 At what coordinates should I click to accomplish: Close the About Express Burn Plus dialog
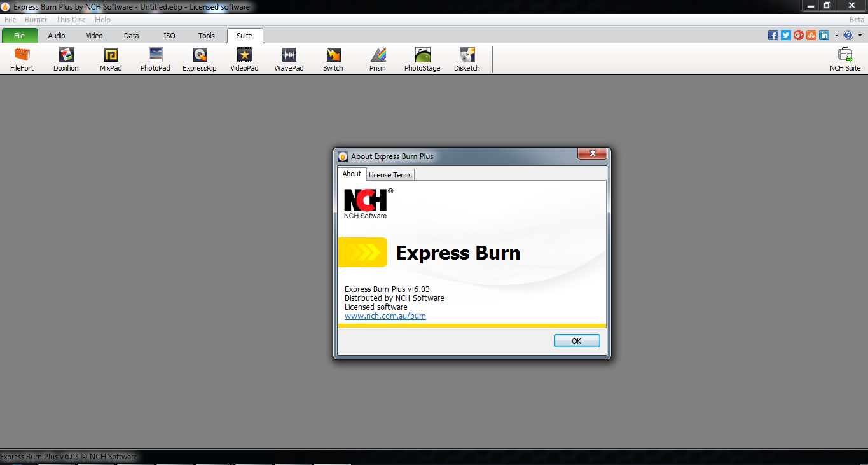(593, 153)
